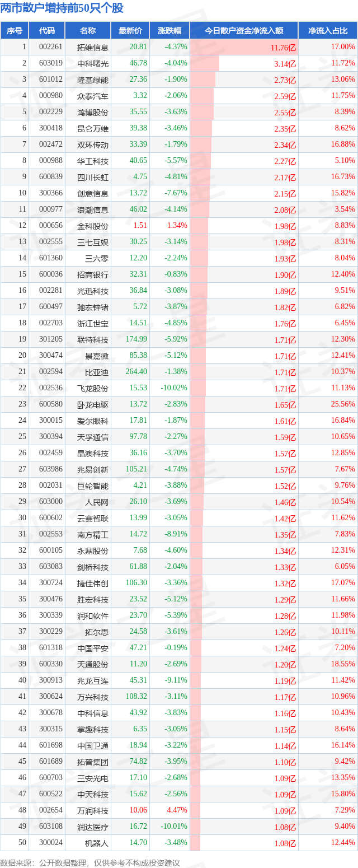Click 联特科技 price 174.99
This screenshot has height=868, width=358.
pos(136,339)
